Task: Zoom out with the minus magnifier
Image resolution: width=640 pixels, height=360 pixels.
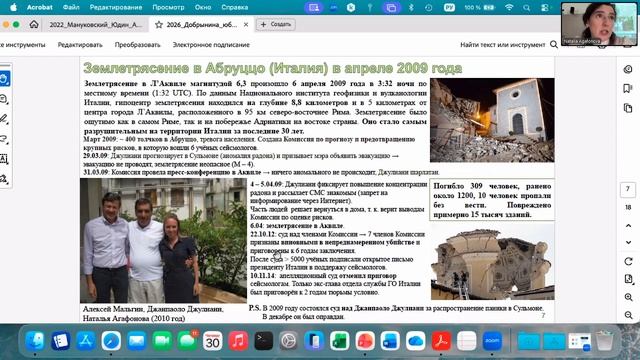Action: pos(628,315)
